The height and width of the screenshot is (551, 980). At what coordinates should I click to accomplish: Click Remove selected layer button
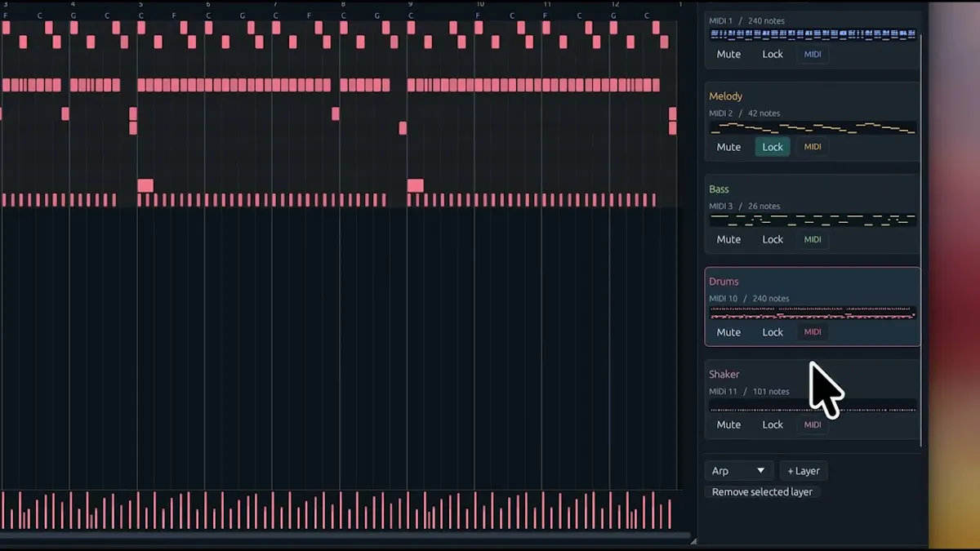point(762,492)
